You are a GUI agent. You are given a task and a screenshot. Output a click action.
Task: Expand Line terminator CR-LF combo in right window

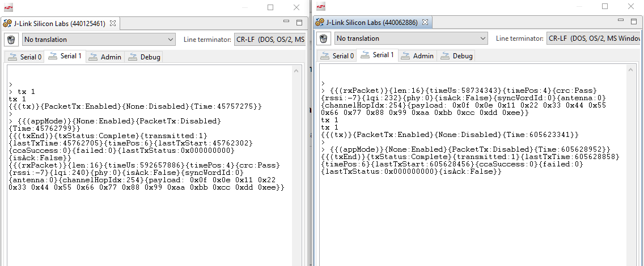click(594, 38)
